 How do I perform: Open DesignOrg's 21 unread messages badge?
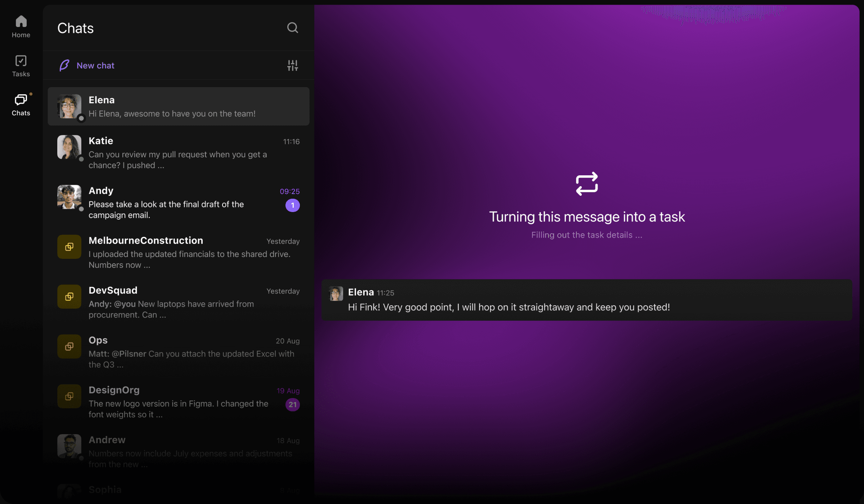pos(293,405)
